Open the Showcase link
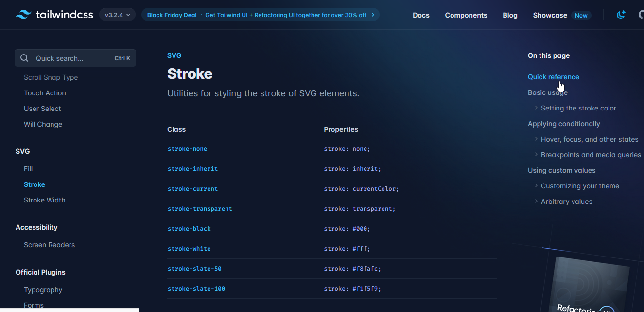This screenshot has width=644, height=312. tap(550, 15)
